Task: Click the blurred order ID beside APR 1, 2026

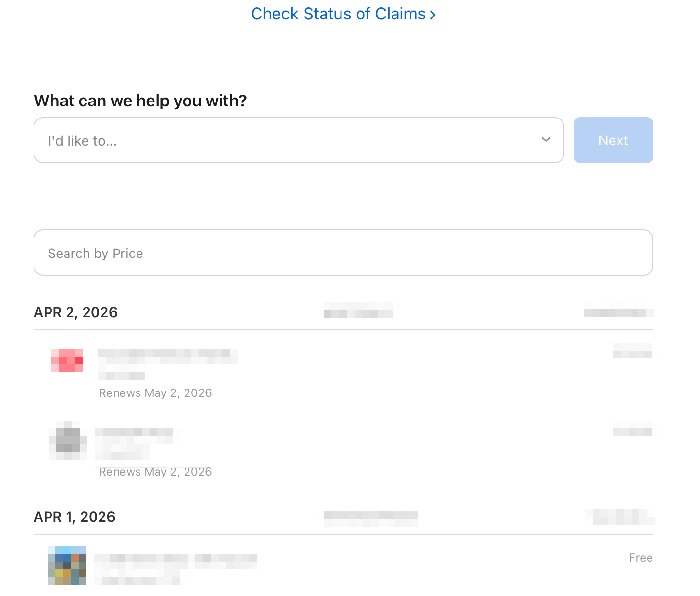Action: (371, 519)
